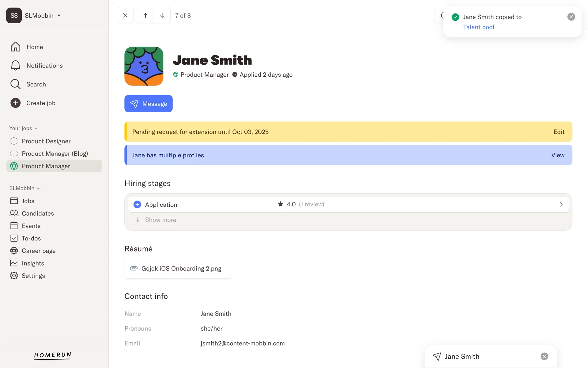Open the Talent pool link in toast
588x368 pixels.
click(478, 27)
